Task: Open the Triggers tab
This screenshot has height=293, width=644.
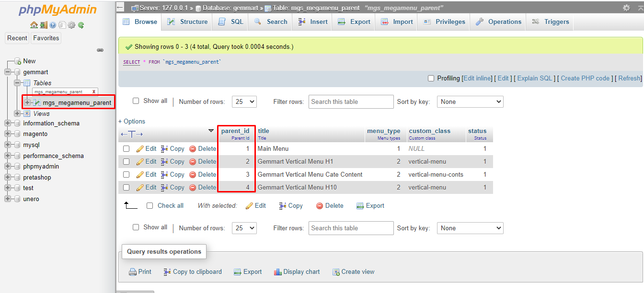Action: [550, 22]
